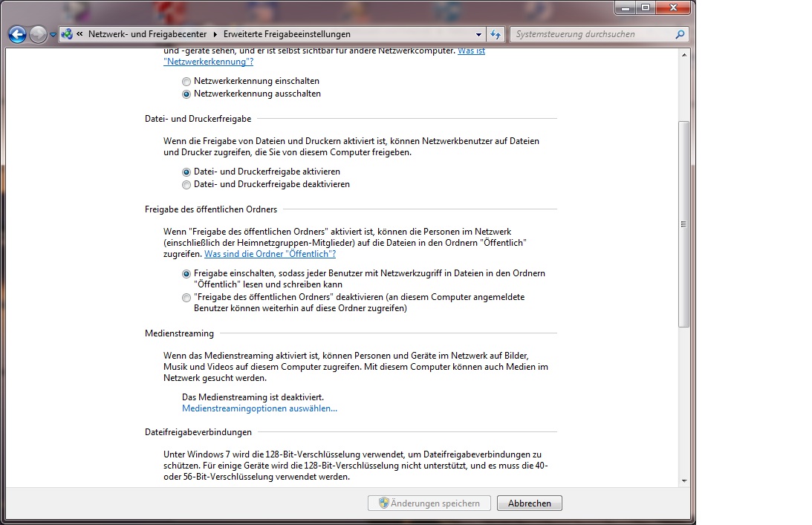Click the vertical scrollbar thumb

[684, 224]
